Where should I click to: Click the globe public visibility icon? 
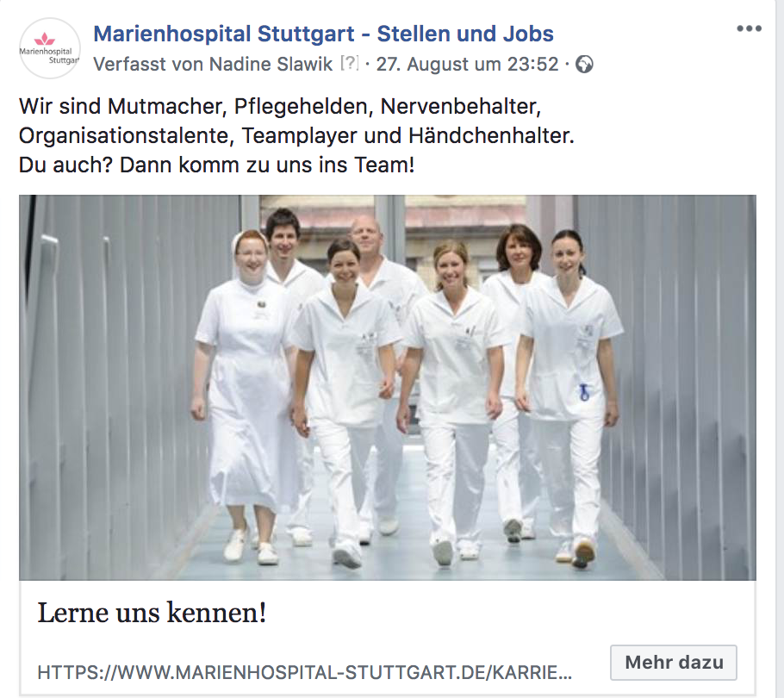coord(584,65)
